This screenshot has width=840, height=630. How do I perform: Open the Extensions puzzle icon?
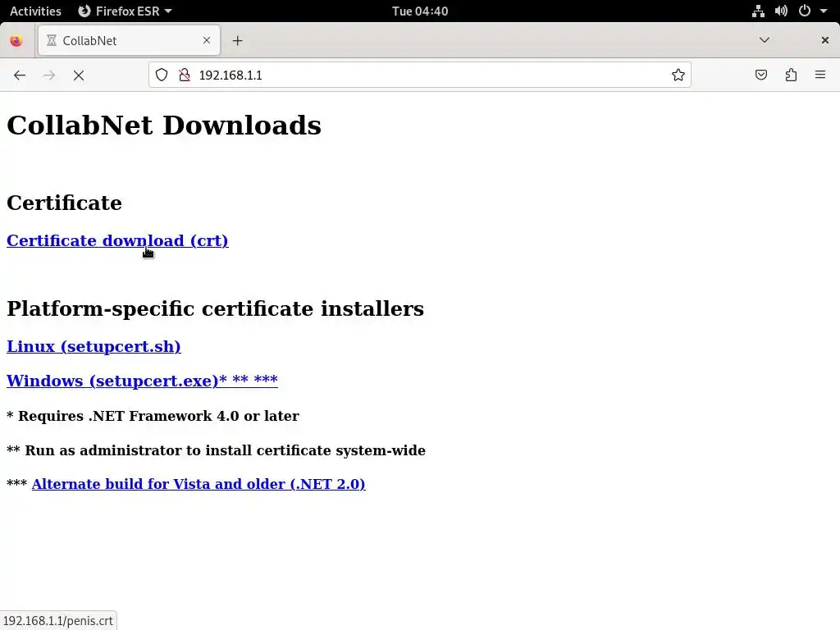click(x=792, y=75)
